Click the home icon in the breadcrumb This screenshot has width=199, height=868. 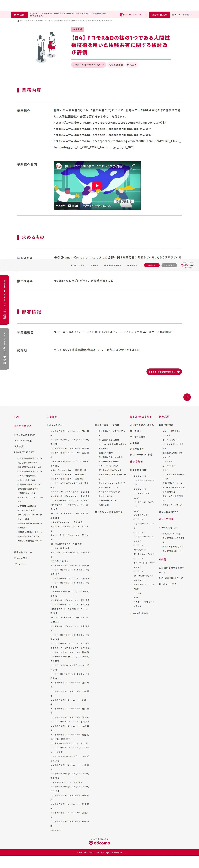(18, 21)
